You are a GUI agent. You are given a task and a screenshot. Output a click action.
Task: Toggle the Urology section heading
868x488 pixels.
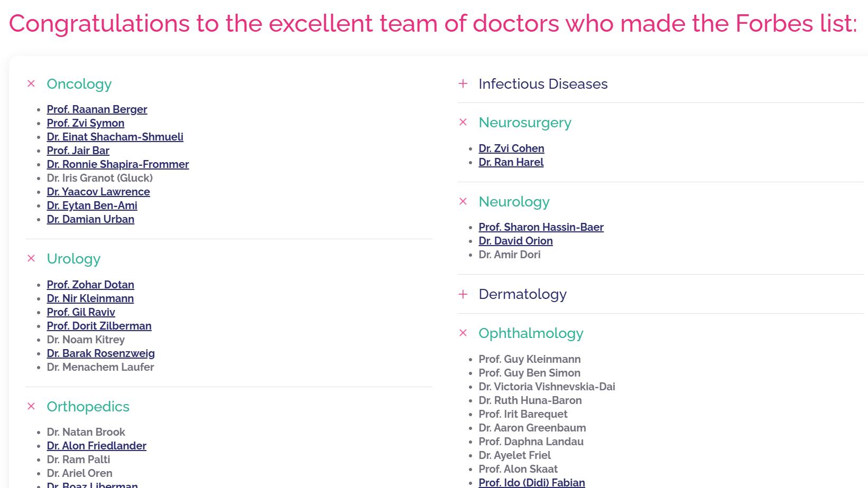73,259
